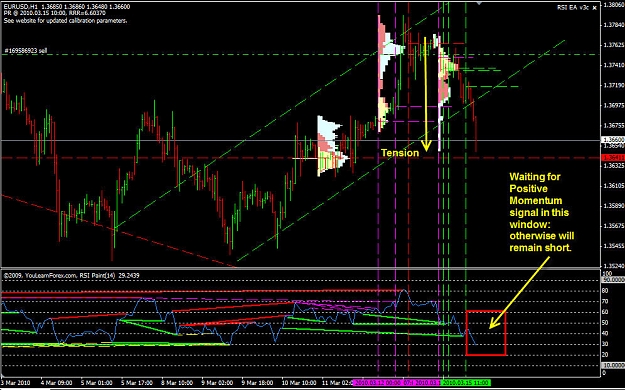Viewport: 625px width, 390px height.
Task: Click the current bid price tag 1.36600
Action: pos(613,140)
